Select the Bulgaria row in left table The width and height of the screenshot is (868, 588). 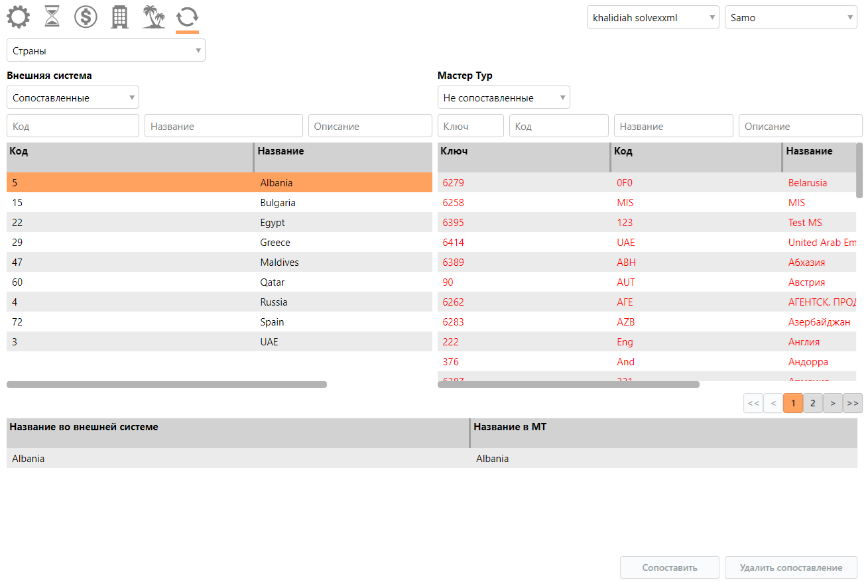(x=219, y=203)
